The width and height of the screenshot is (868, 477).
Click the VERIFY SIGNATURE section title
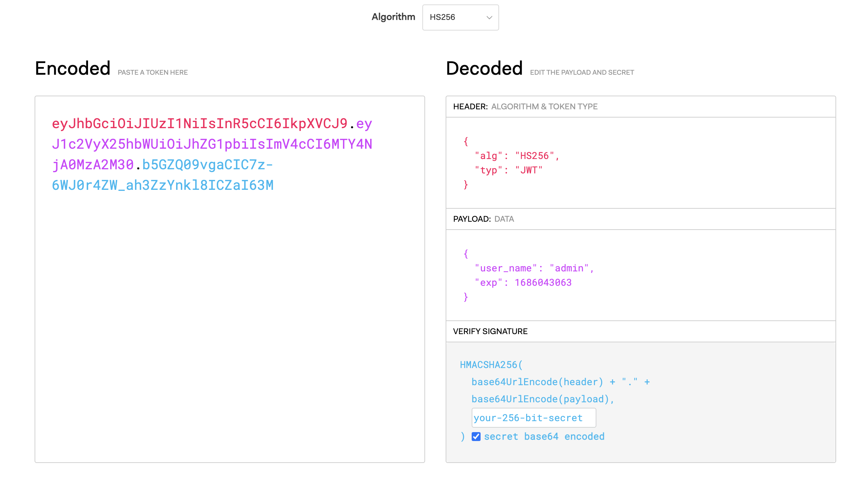click(x=490, y=331)
